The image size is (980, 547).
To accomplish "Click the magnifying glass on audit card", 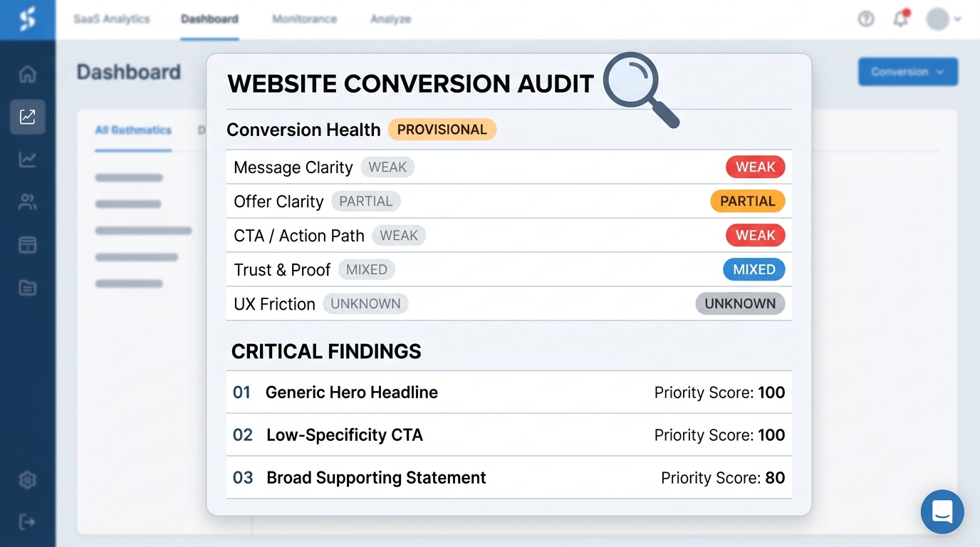I will (x=640, y=90).
